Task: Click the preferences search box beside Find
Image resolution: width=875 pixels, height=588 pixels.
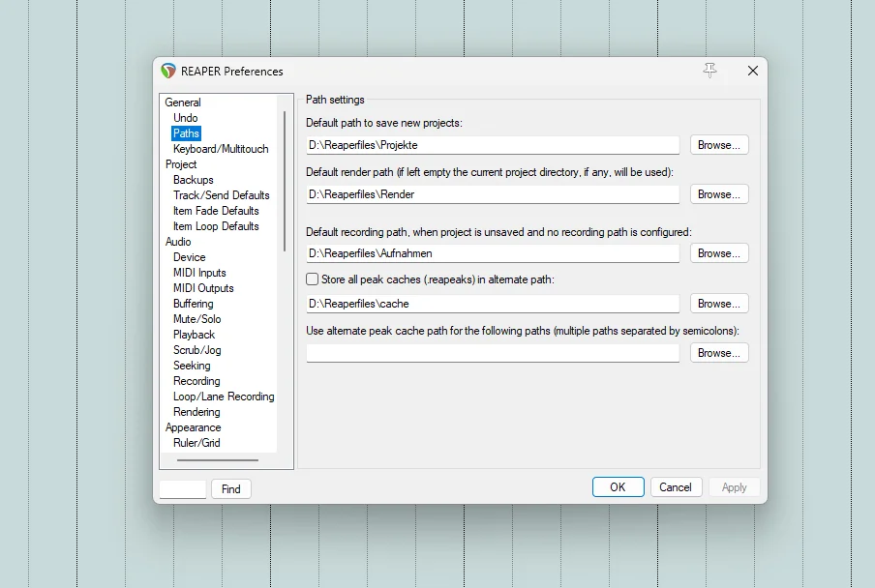Action: (183, 489)
